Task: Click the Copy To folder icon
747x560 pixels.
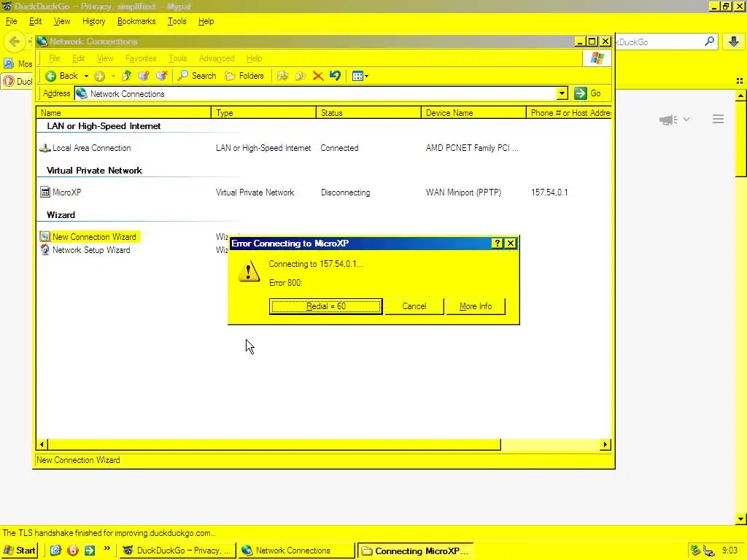Action: [x=301, y=76]
